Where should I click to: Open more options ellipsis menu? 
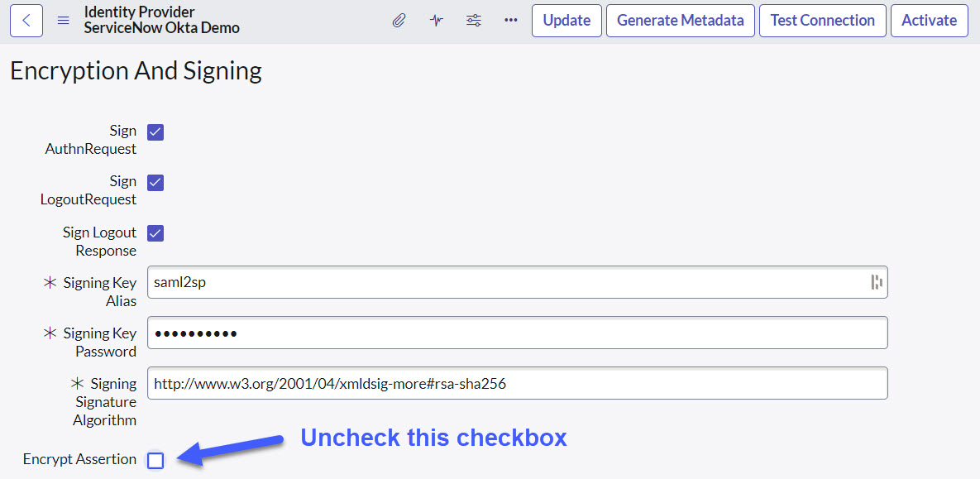coord(510,21)
